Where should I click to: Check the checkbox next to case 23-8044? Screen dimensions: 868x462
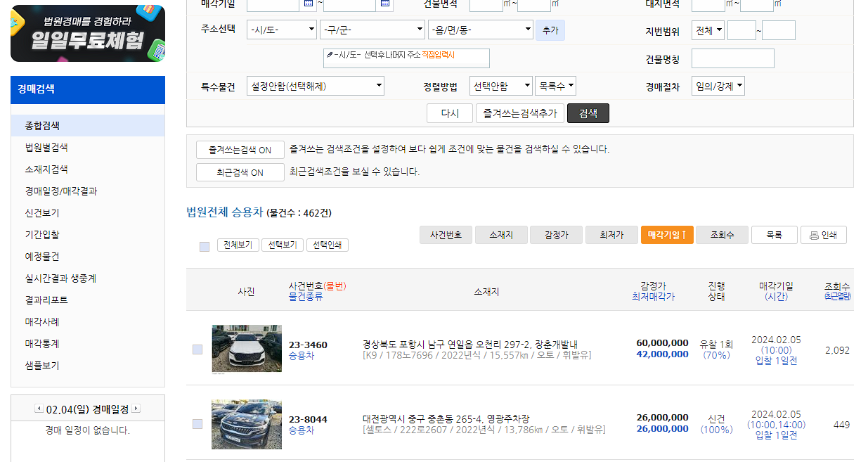point(197,425)
